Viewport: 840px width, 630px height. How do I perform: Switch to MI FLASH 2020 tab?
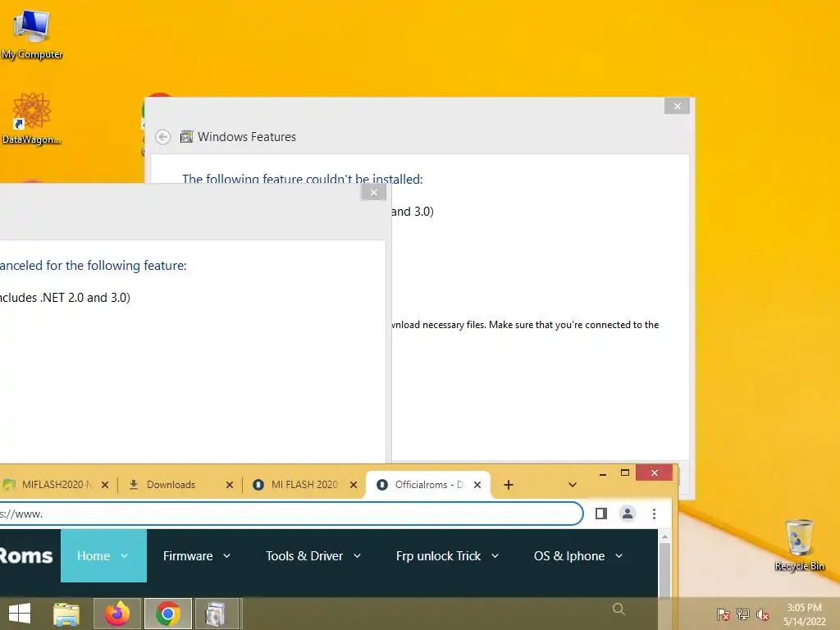(304, 484)
